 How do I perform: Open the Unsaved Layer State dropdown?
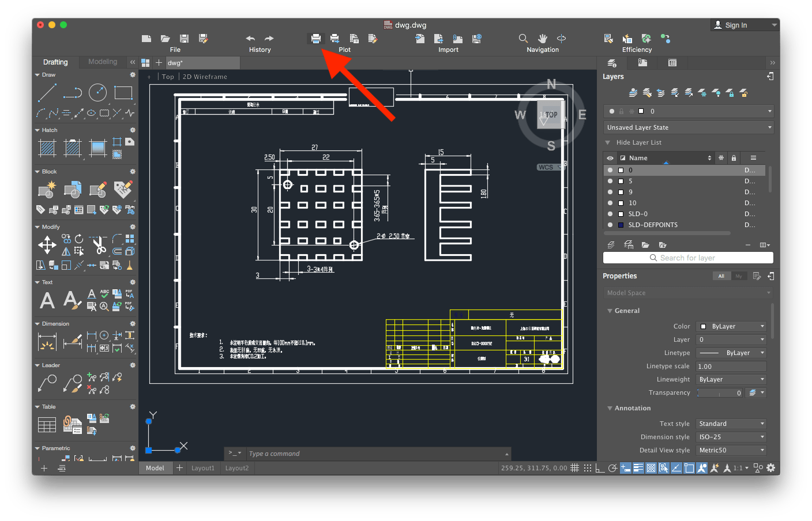(x=688, y=127)
